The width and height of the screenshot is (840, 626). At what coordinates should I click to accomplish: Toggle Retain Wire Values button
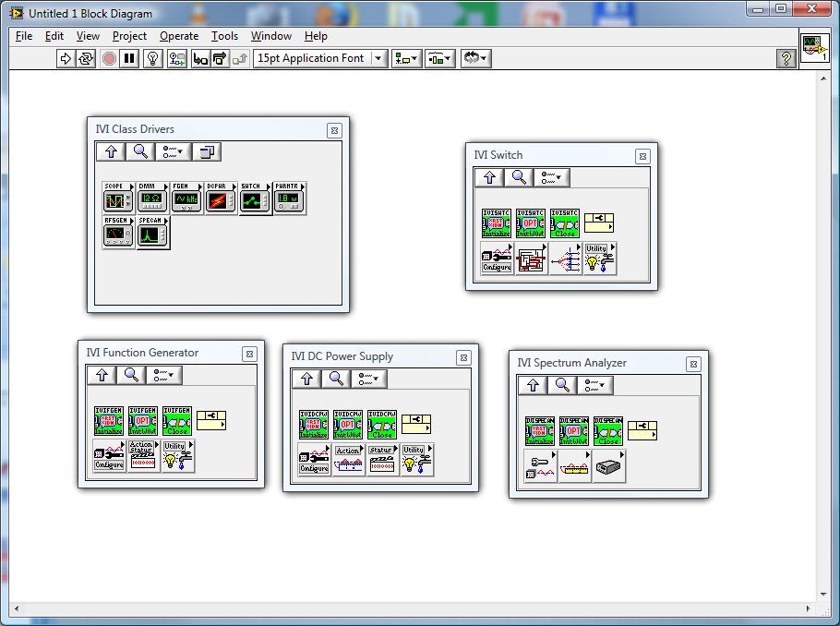(x=177, y=58)
